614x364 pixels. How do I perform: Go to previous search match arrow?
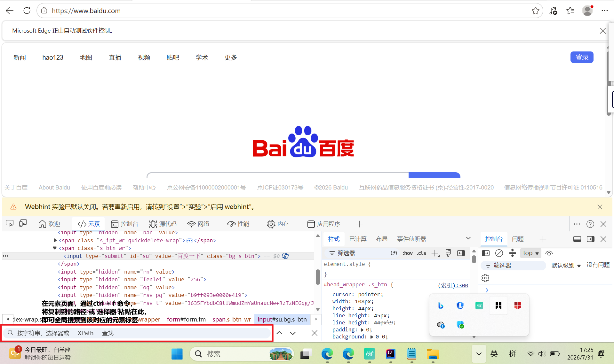tap(279, 333)
